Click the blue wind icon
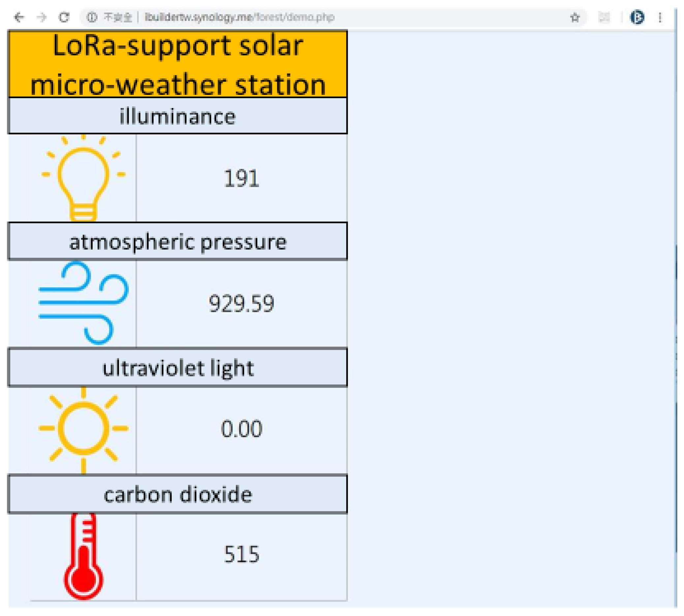The width and height of the screenshot is (684, 616). [x=83, y=303]
